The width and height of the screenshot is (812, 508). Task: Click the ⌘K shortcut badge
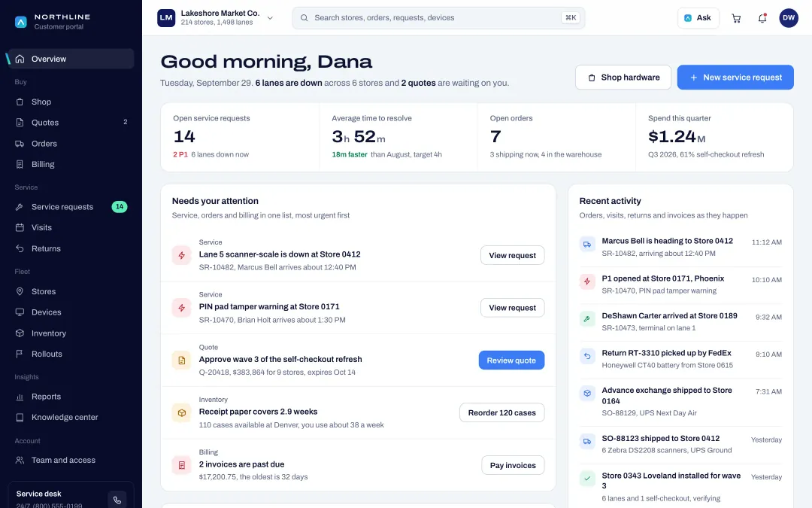(x=571, y=17)
